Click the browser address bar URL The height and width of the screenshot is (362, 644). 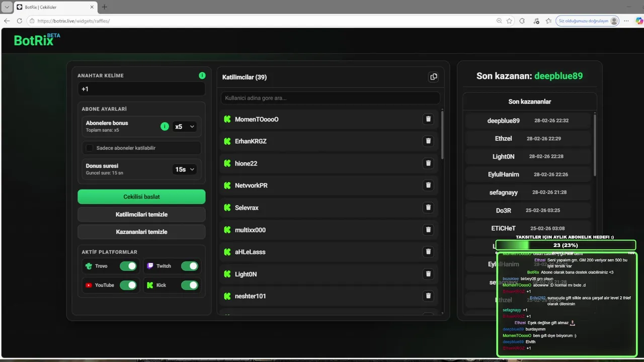click(x=73, y=21)
